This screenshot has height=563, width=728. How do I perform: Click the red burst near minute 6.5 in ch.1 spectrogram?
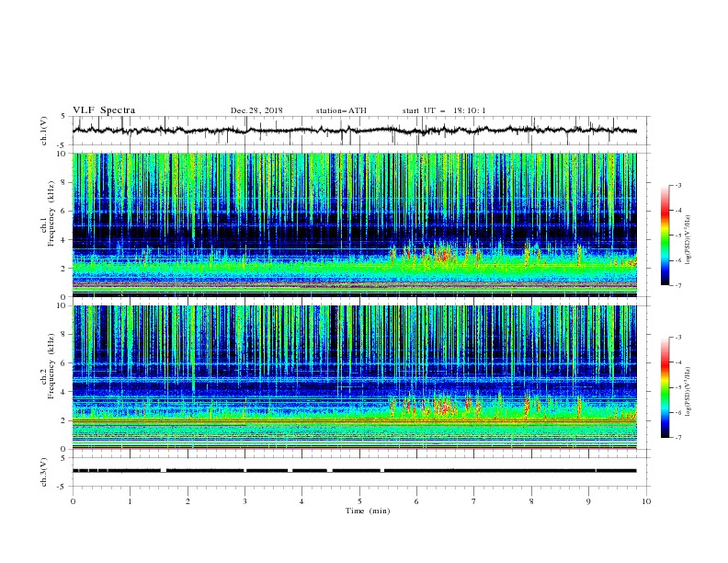(446, 255)
